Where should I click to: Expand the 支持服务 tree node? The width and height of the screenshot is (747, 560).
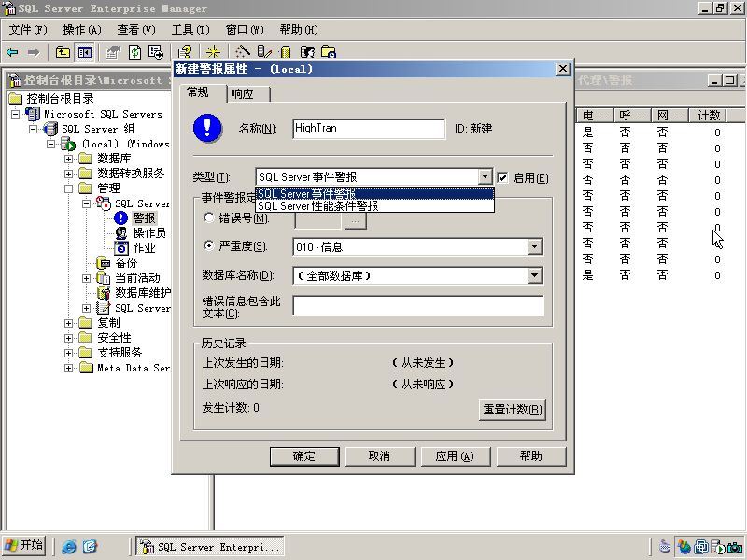(68, 353)
